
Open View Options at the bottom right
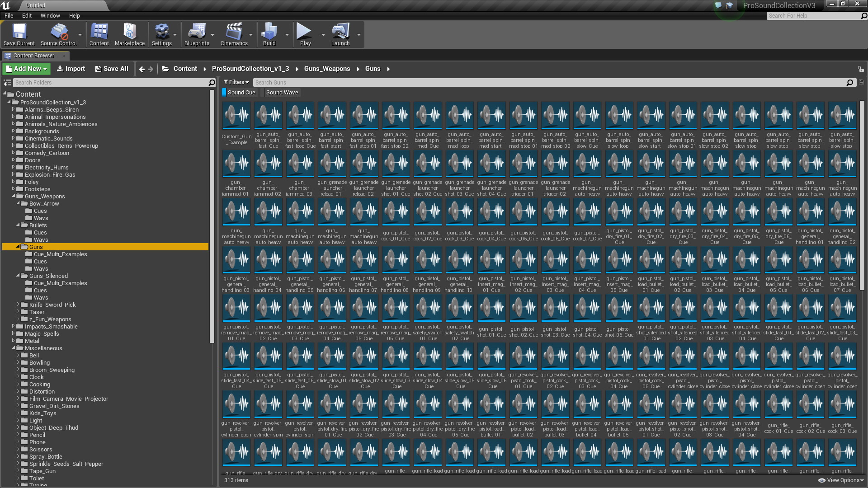point(840,480)
